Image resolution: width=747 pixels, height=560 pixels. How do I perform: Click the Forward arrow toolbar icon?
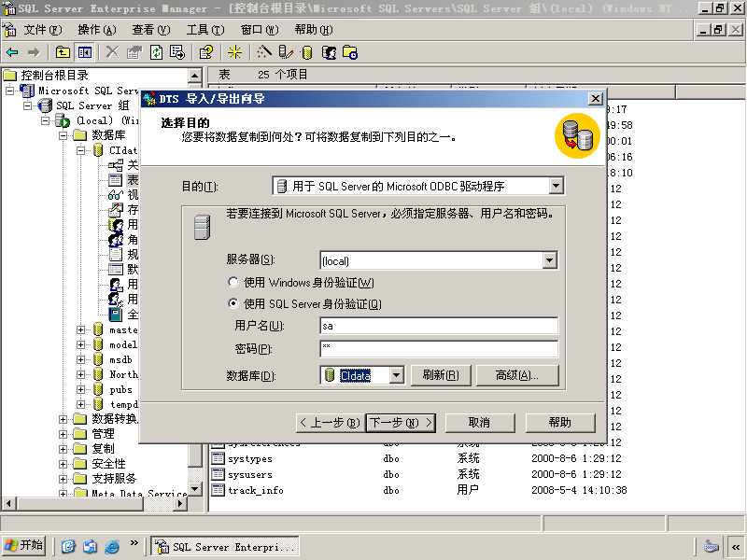pos(34,52)
